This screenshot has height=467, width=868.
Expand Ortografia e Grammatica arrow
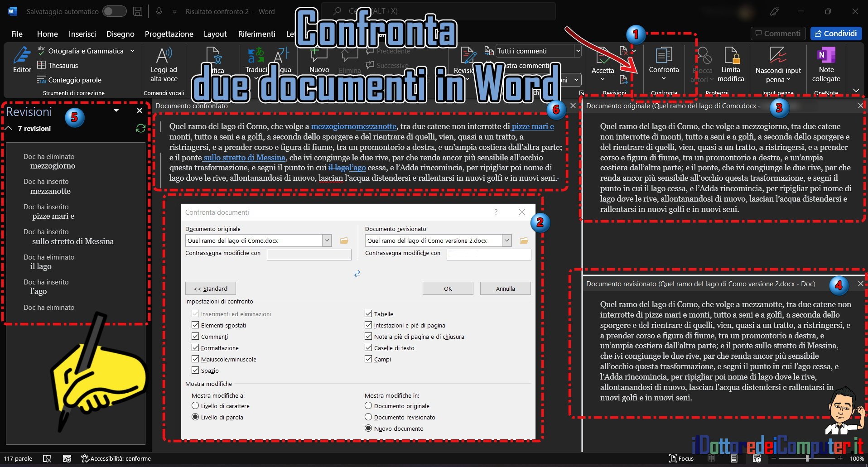tap(132, 51)
